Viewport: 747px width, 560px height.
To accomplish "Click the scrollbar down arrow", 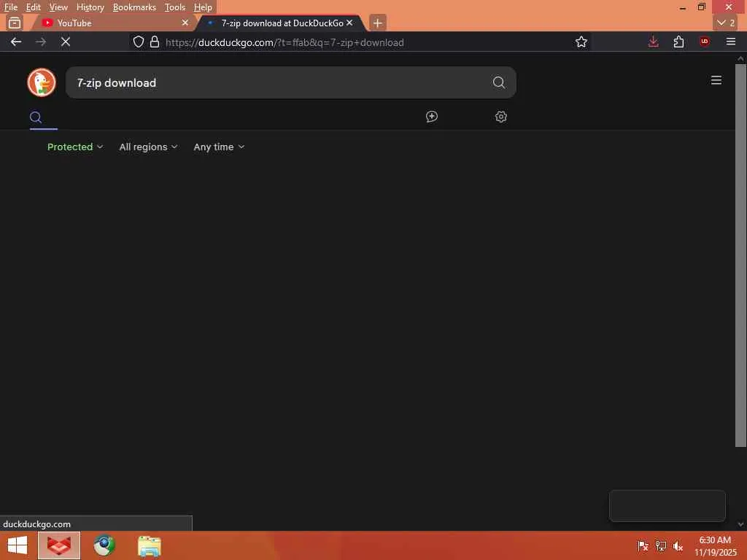I will coord(740,524).
